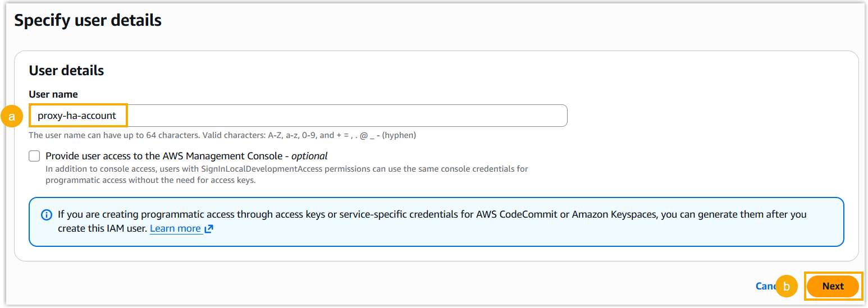Click the external link icon beside Learn more
Screen dimensions: 868x308
point(209,229)
